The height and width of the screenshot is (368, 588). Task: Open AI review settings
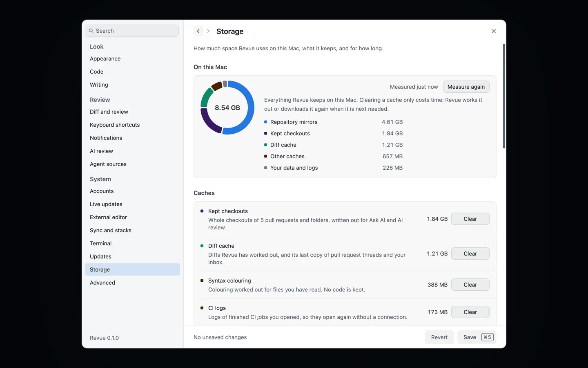pyautogui.click(x=132, y=151)
